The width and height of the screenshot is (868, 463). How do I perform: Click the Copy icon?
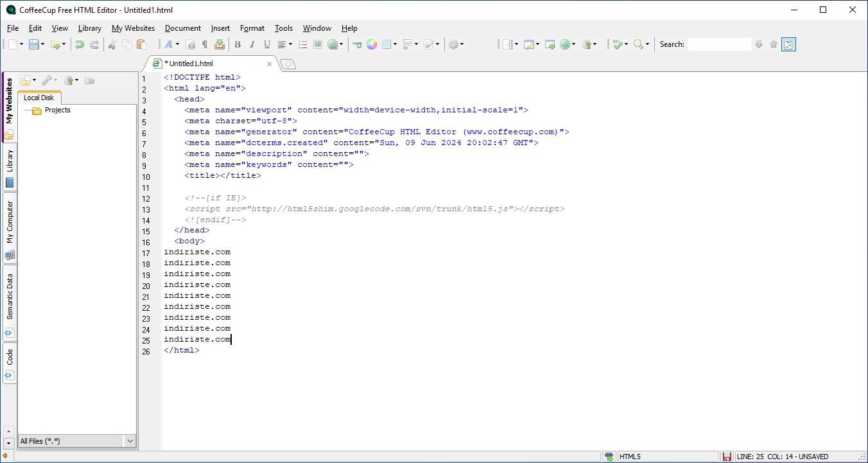tap(127, 44)
